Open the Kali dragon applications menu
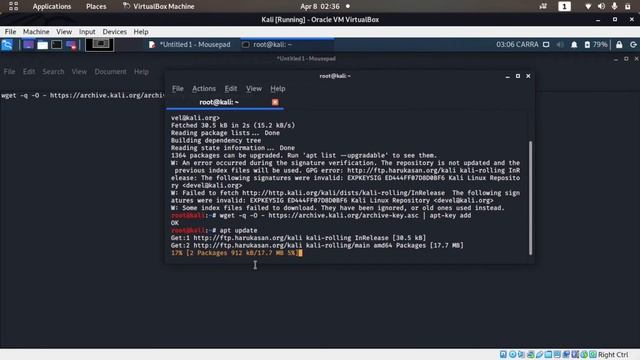The height and width of the screenshot is (360, 640). [x=7, y=44]
